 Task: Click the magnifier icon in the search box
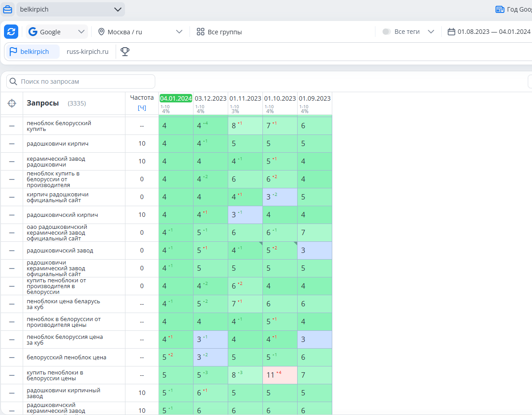pos(13,81)
